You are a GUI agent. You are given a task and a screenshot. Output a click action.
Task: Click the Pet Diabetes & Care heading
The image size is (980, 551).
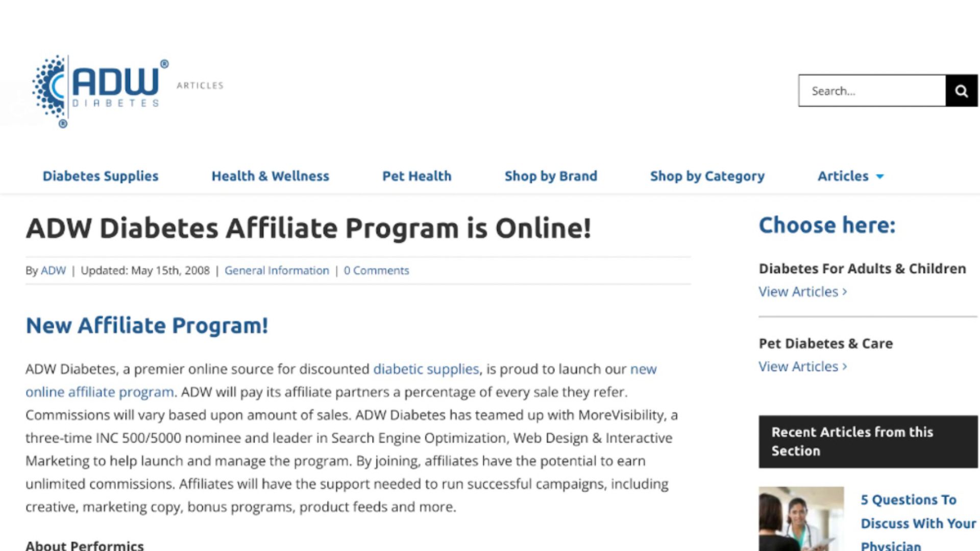click(x=825, y=343)
